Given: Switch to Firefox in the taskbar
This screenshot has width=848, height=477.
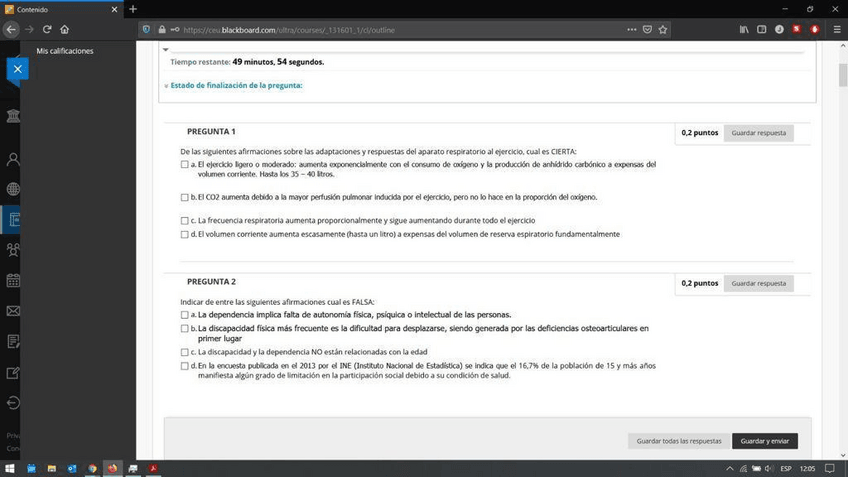Looking at the screenshot, I should (x=112, y=468).
